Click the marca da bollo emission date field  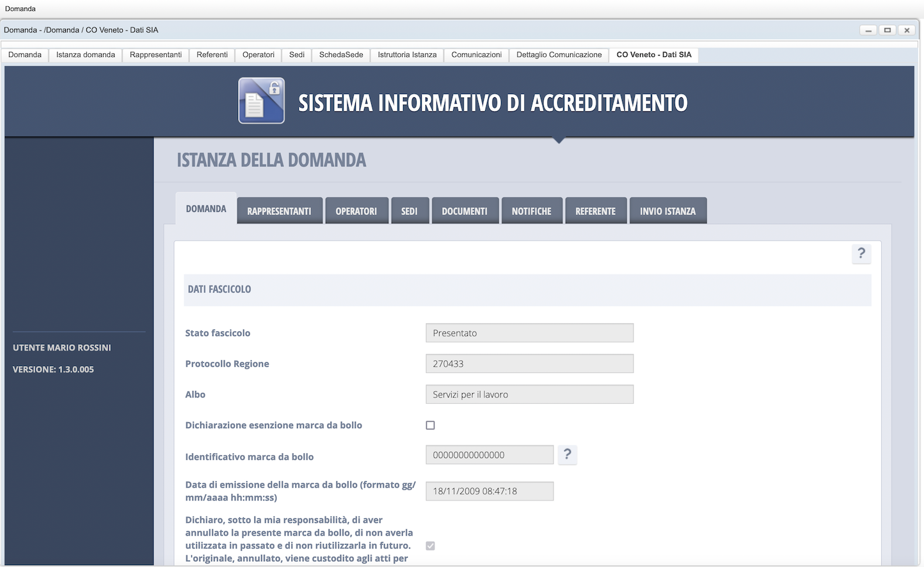pyautogui.click(x=489, y=491)
